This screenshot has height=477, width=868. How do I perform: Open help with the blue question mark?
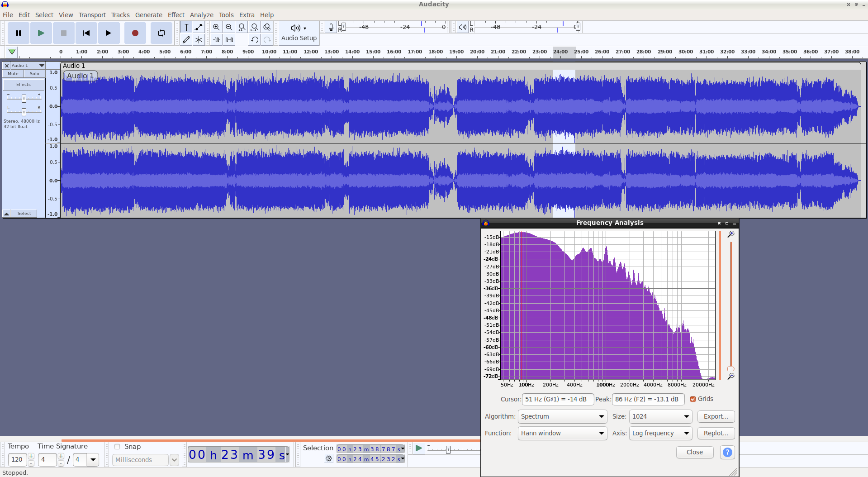pos(727,452)
